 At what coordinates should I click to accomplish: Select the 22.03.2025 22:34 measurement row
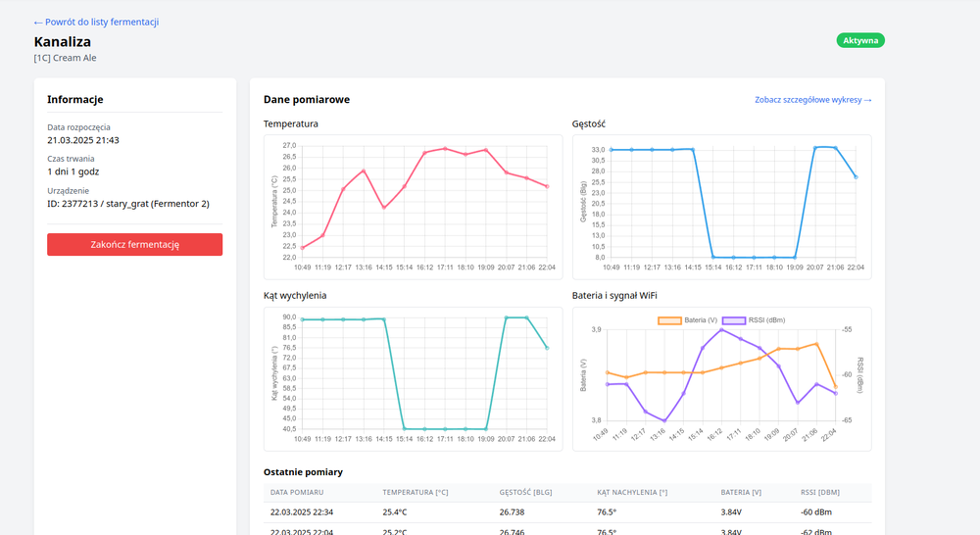point(566,511)
